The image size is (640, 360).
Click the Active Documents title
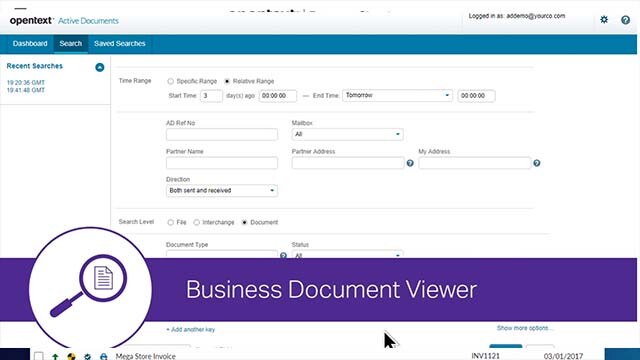tap(88, 21)
